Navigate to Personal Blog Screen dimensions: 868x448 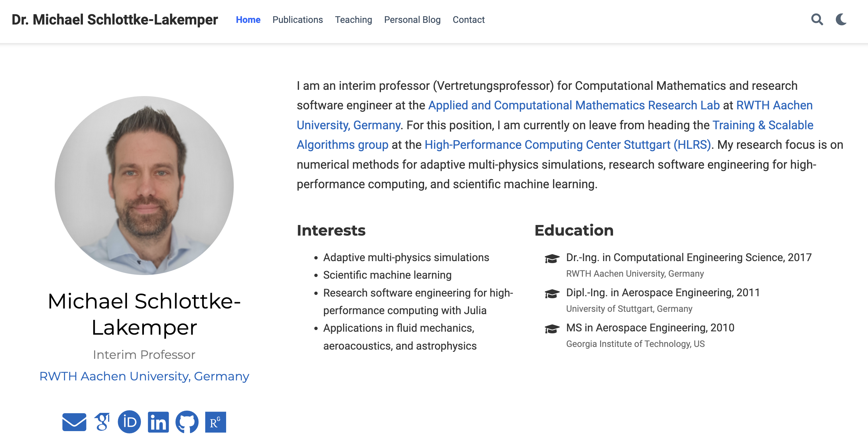point(412,20)
